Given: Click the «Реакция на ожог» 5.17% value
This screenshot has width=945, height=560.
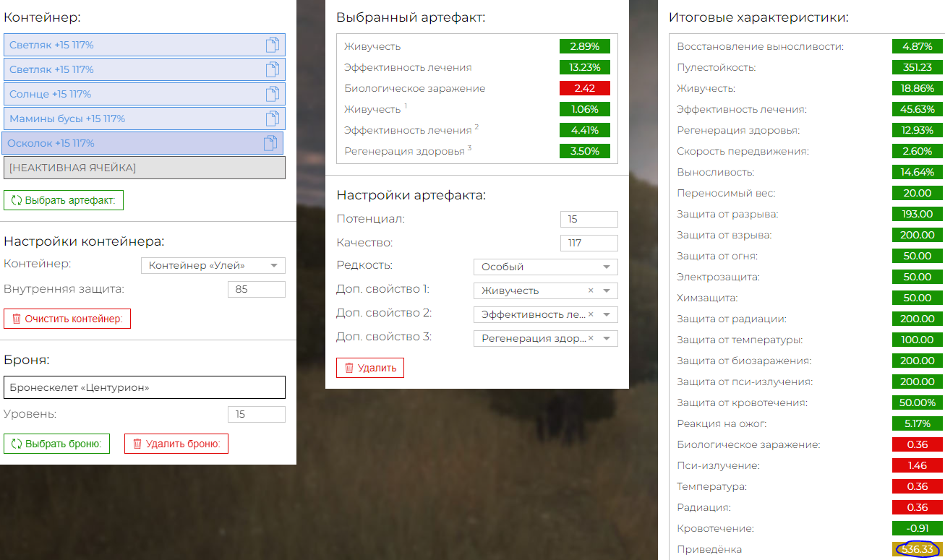Looking at the screenshot, I should tap(918, 423).
